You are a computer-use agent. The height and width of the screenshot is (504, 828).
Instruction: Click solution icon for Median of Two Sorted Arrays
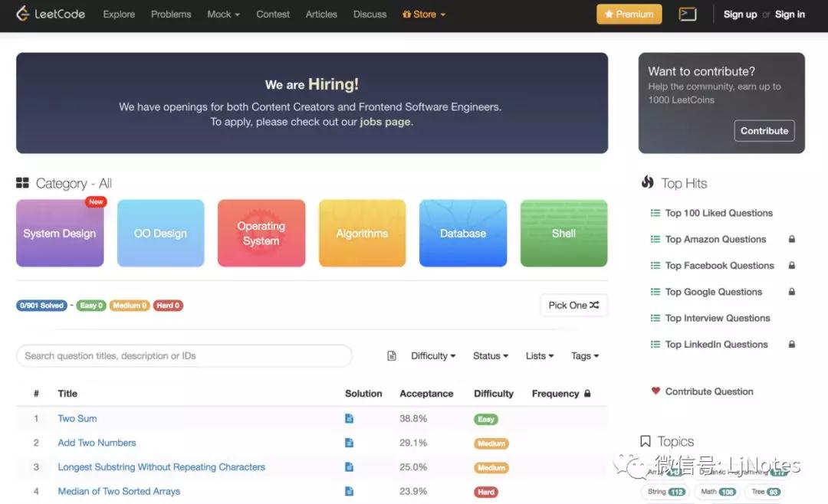point(350,492)
